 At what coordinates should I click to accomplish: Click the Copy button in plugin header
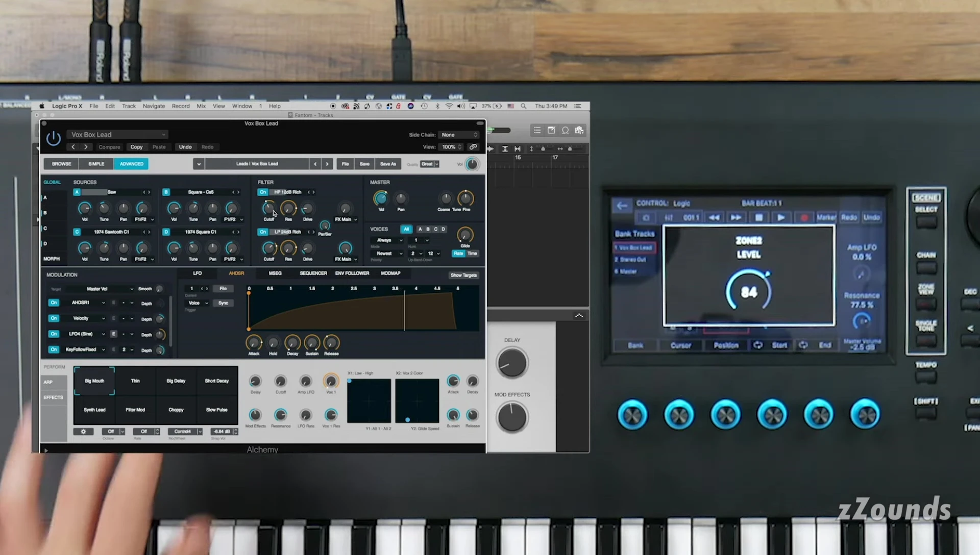(136, 147)
